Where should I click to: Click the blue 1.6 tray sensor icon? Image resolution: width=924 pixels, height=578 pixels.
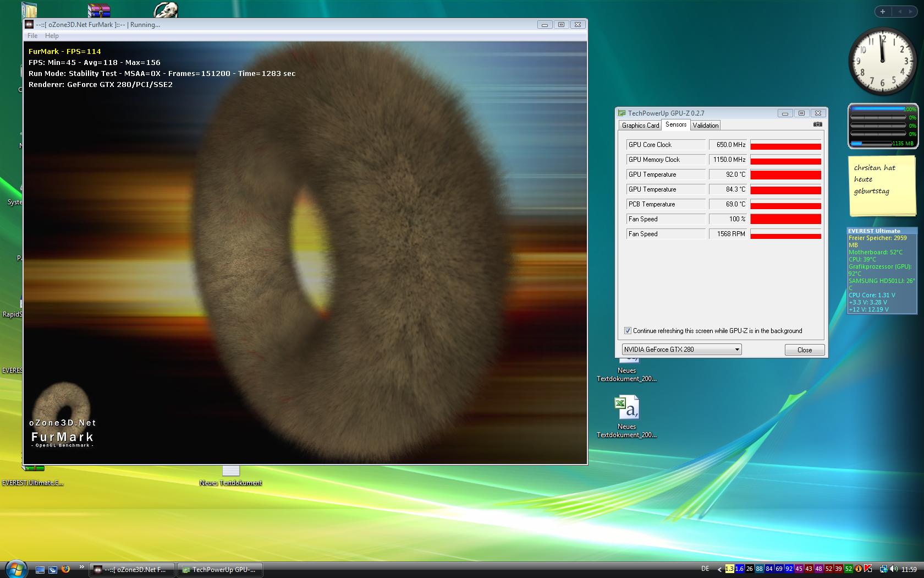coord(739,569)
